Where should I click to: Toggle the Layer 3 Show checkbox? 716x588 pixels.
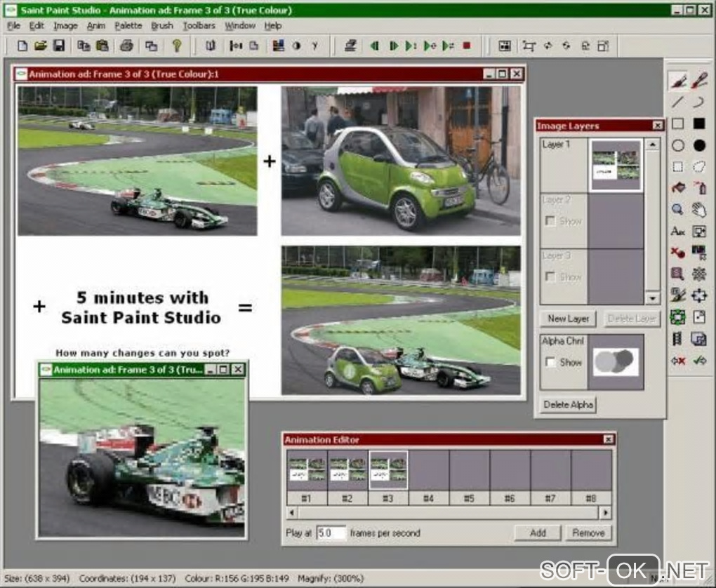tap(551, 277)
